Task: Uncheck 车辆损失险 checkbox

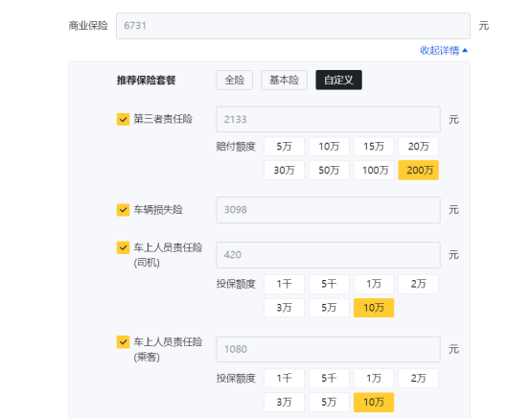Action: click(x=123, y=210)
